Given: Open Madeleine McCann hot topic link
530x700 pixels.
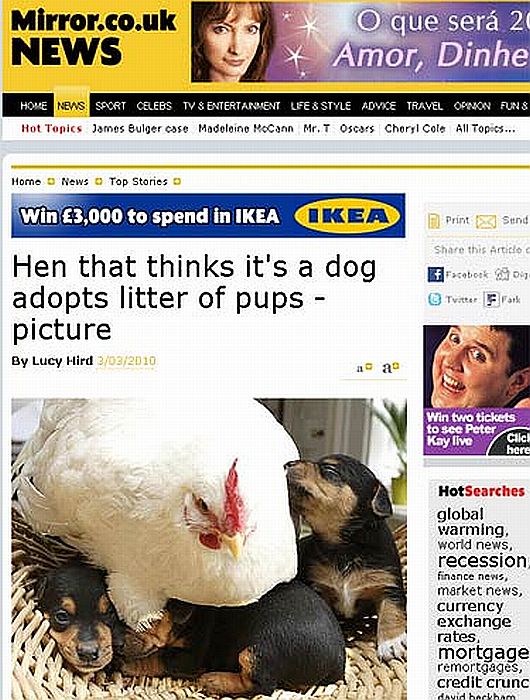Looking at the screenshot, I should click(246, 129).
